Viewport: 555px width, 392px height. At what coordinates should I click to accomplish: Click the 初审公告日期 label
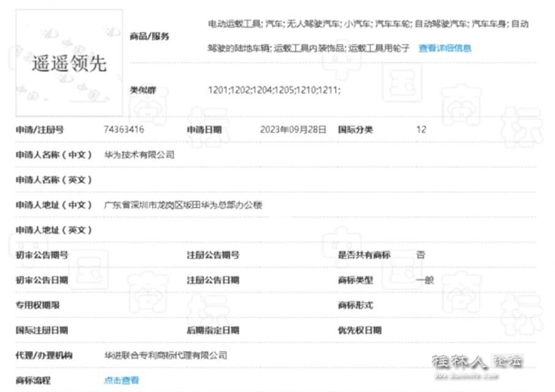(42, 280)
